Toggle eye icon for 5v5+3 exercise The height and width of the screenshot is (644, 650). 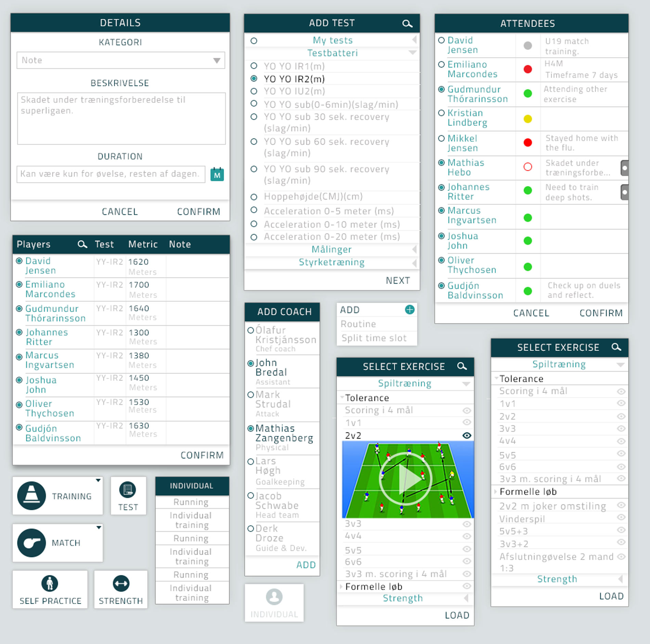coord(621,530)
